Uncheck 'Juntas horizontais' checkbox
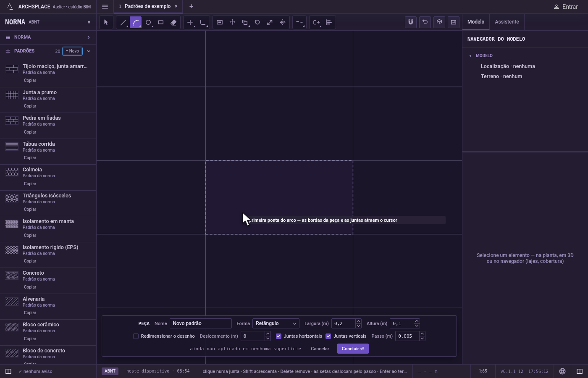Image resolution: width=588 pixels, height=378 pixels. coord(278,336)
